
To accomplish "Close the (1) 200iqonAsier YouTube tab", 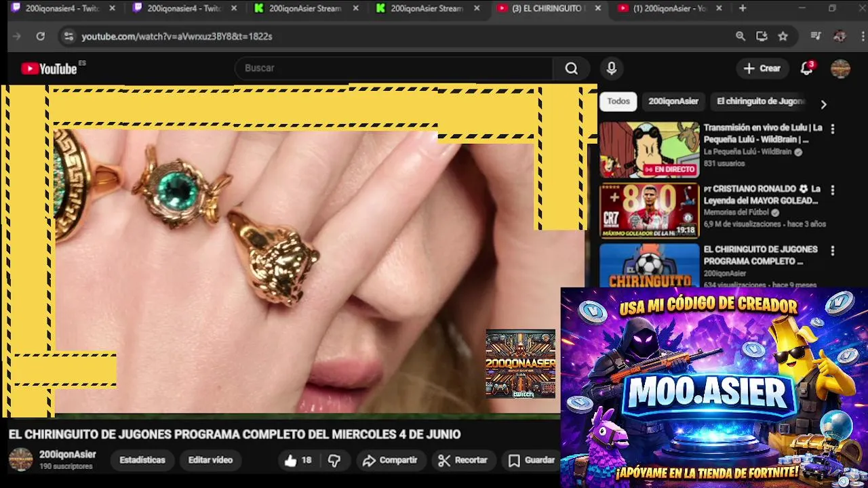I will click(719, 8).
